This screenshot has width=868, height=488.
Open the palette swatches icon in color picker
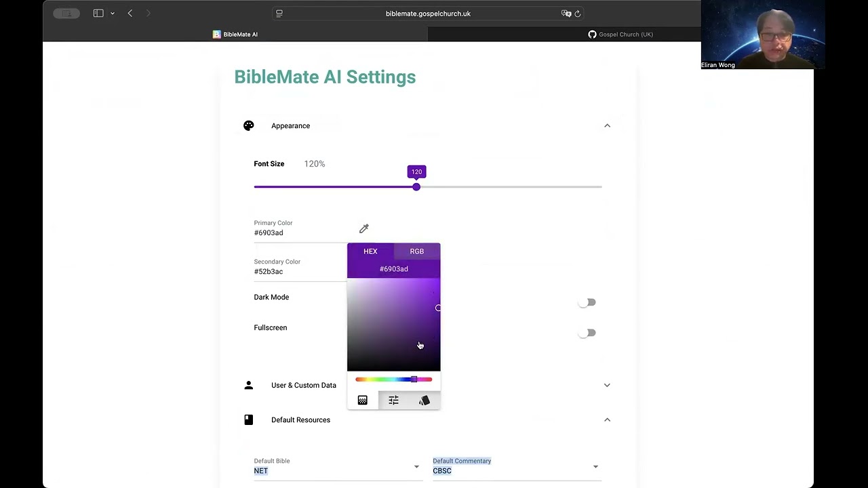point(425,401)
